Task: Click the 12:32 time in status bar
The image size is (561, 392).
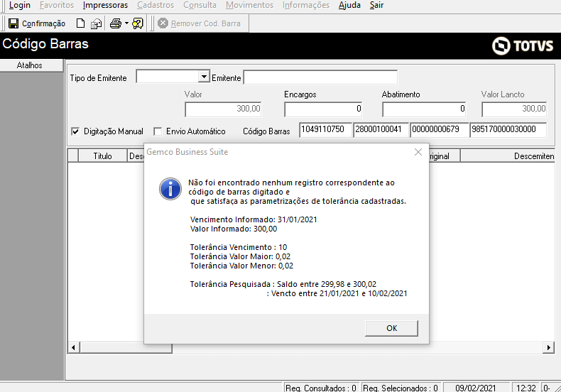Action: coord(526,388)
